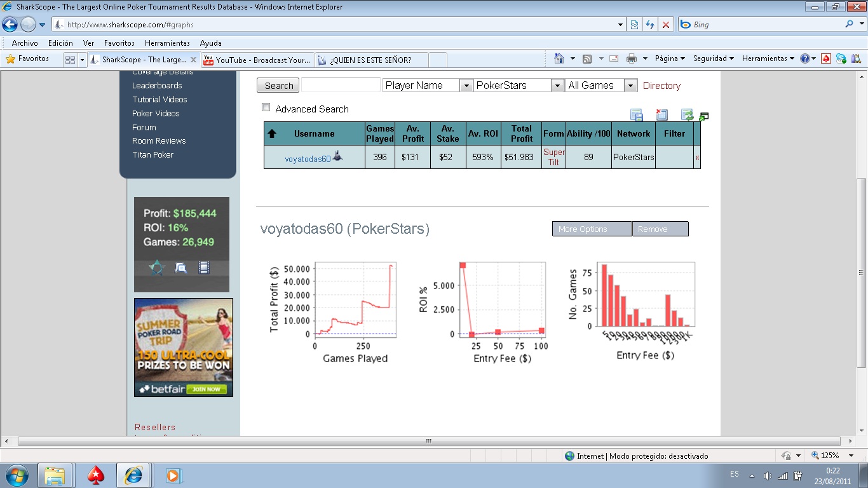868x488 pixels.
Task: Click the Windows Start button
Action: pos(16,475)
